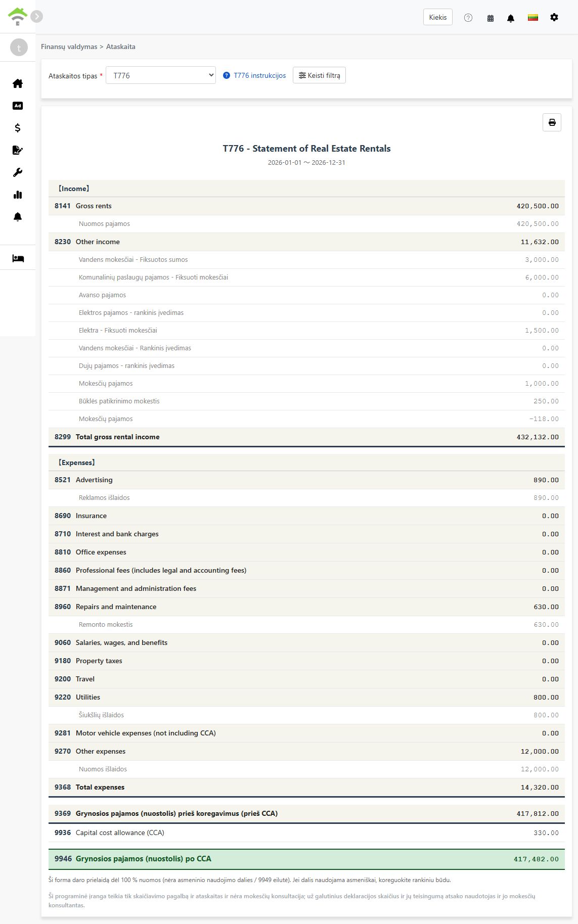
Task: Open the bed accommodation sidebar icon
Action: 18,258
